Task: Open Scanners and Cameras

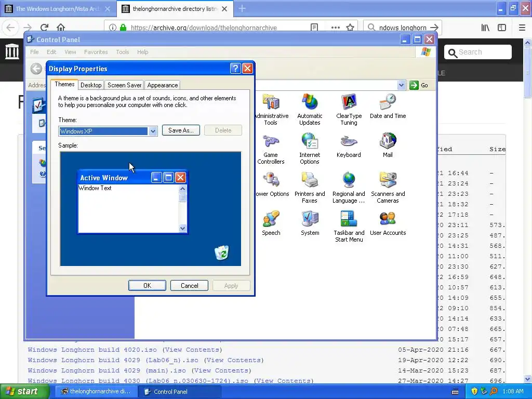Action: (x=388, y=187)
